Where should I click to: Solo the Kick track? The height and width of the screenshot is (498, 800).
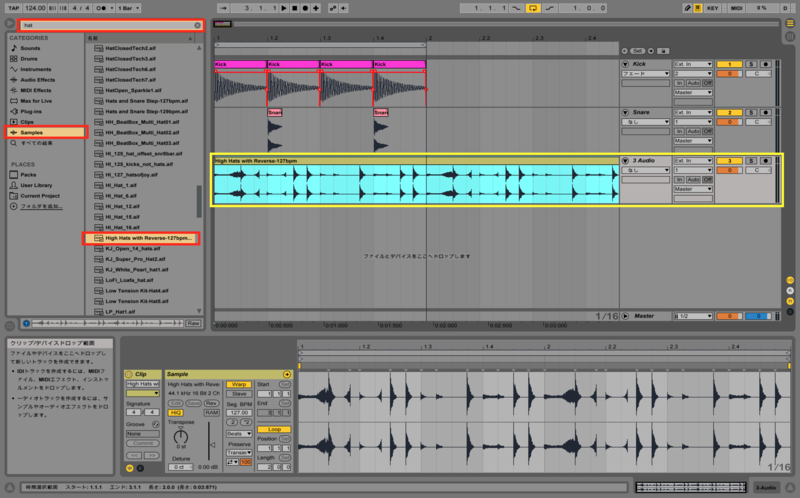(751, 64)
